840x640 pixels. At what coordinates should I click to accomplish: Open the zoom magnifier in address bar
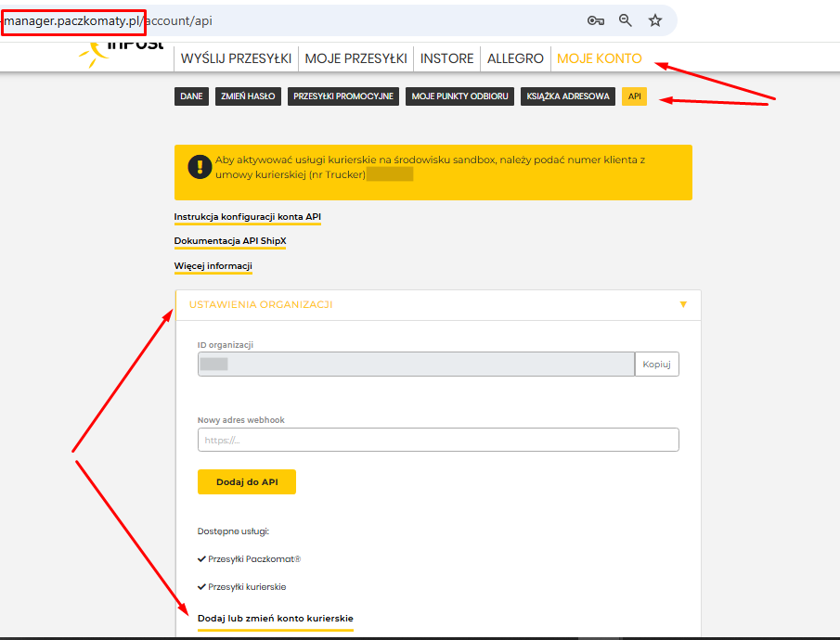coord(626,20)
